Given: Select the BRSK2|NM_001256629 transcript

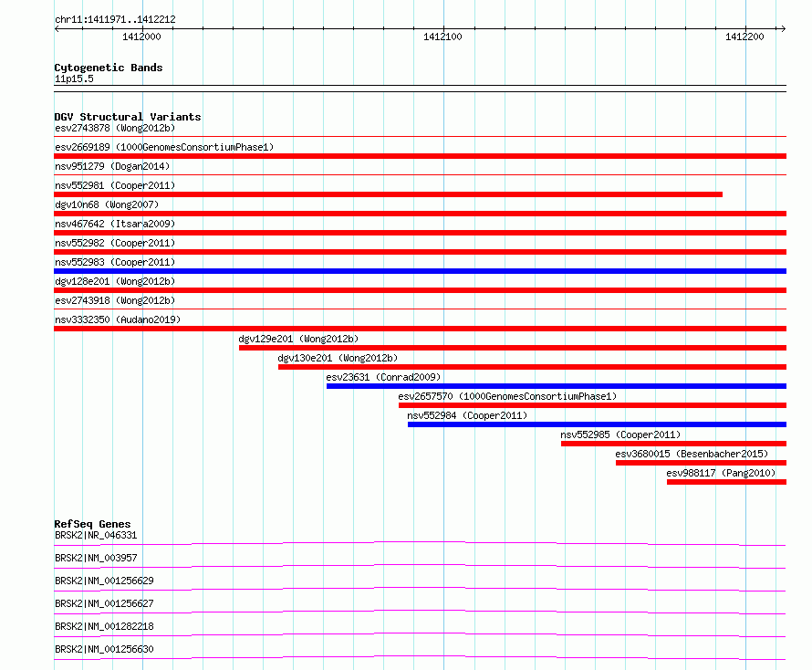Looking at the screenshot, I should tap(104, 581).
